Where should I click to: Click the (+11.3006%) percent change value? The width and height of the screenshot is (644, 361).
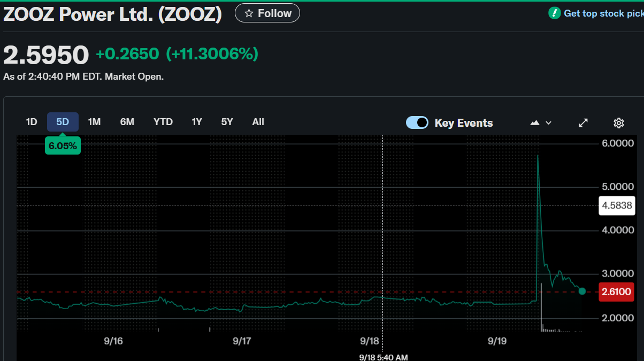(x=212, y=54)
